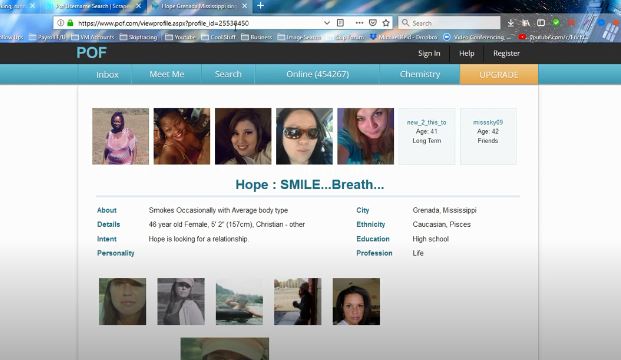Go to Inbox menu item
The width and height of the screenshot is (621, 360).
107,74
